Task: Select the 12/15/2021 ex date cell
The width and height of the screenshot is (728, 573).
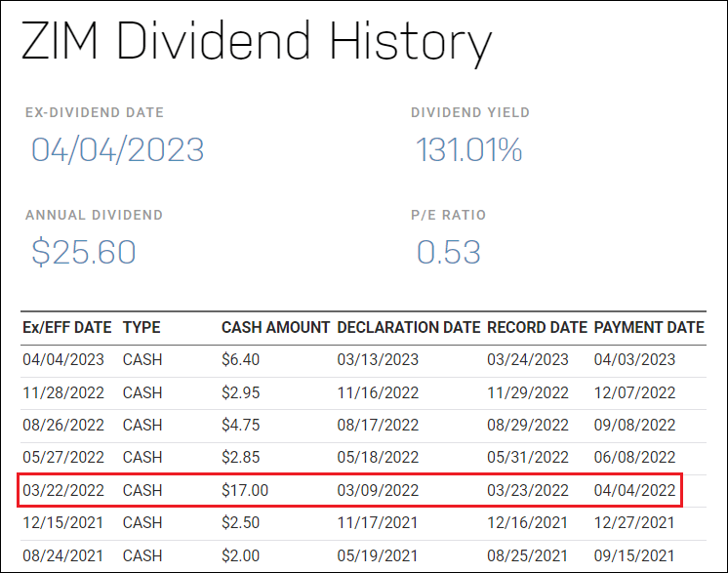Action: tap(62, 522)
